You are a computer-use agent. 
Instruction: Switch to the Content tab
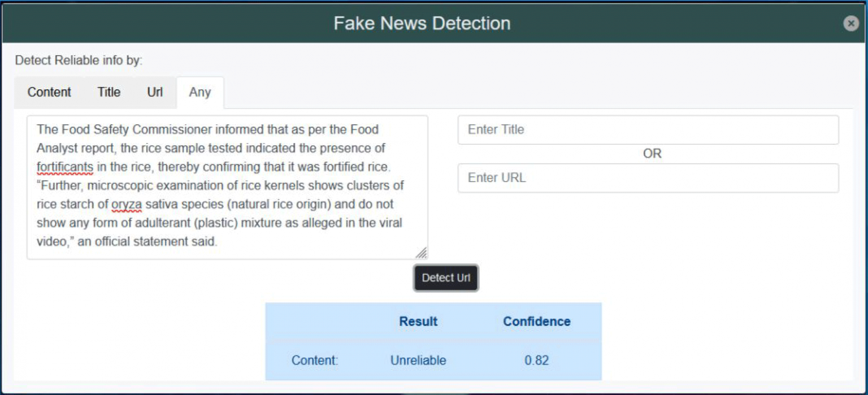[x=49, y=92]
